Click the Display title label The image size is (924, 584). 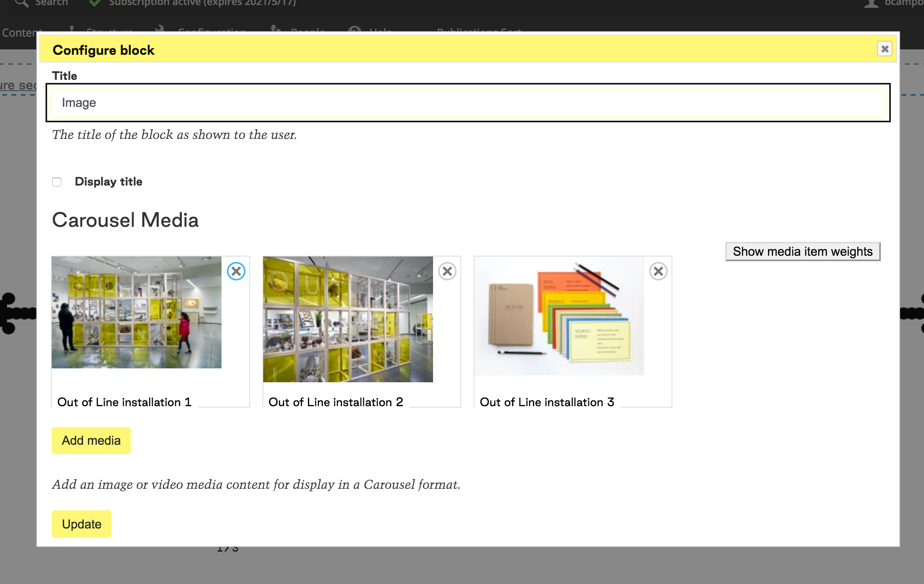pos(108,181)
